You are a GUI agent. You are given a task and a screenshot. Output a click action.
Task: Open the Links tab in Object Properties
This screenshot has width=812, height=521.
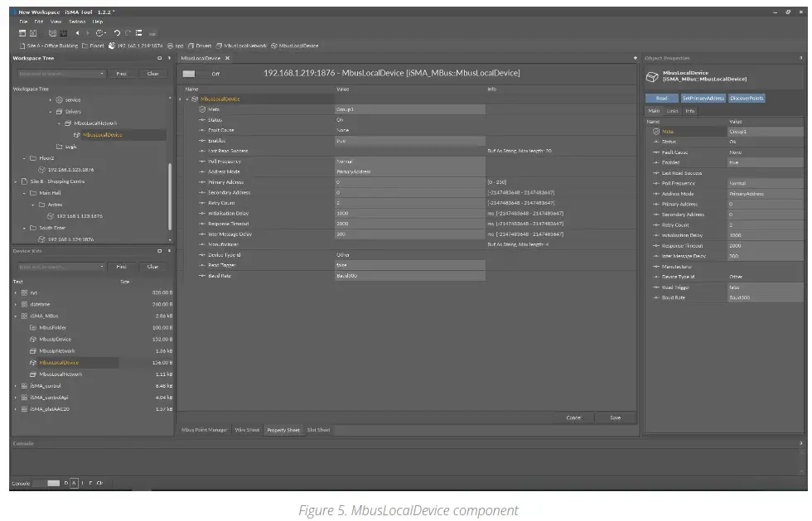(672, 111)
